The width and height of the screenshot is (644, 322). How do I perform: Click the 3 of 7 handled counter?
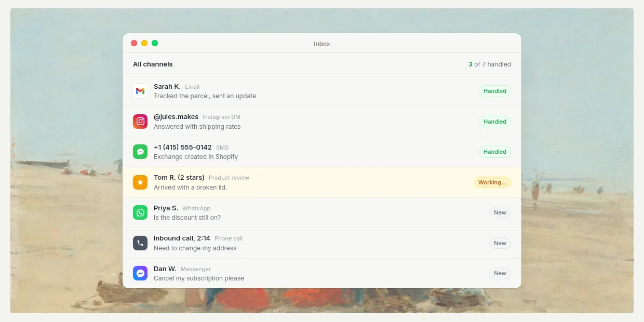[490, 64]
